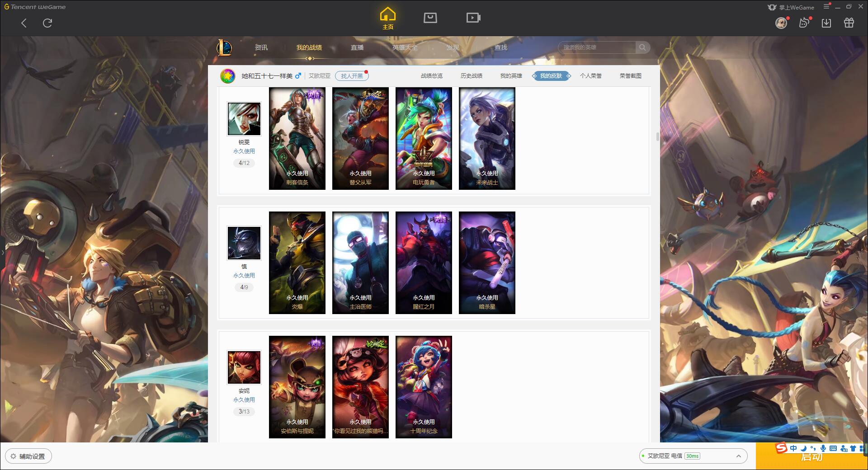The image size is (868, 470).
Task: Open the 电玩勇者 skin card
Action: 424,138
